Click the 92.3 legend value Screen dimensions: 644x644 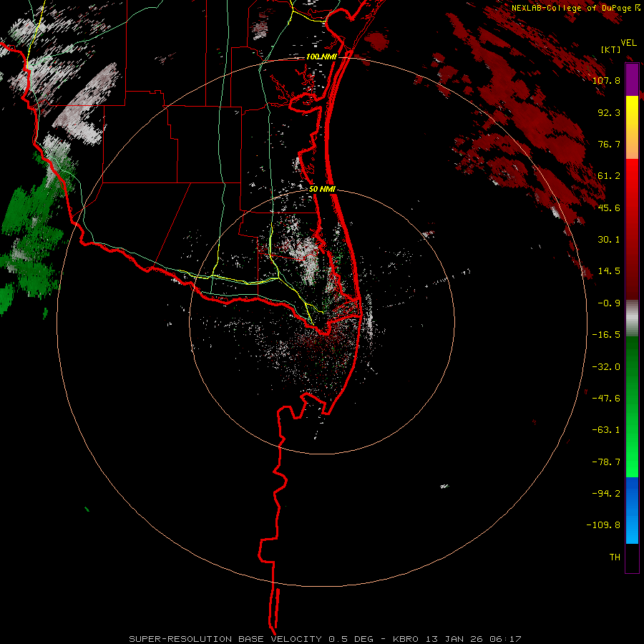coord(609,112)
